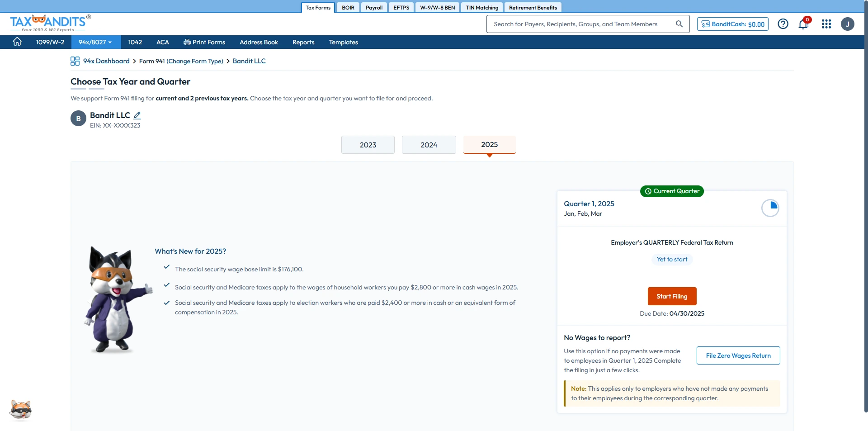
Task: Click the edit pencil next to Bandit LLC
Action: pos(137,115)
